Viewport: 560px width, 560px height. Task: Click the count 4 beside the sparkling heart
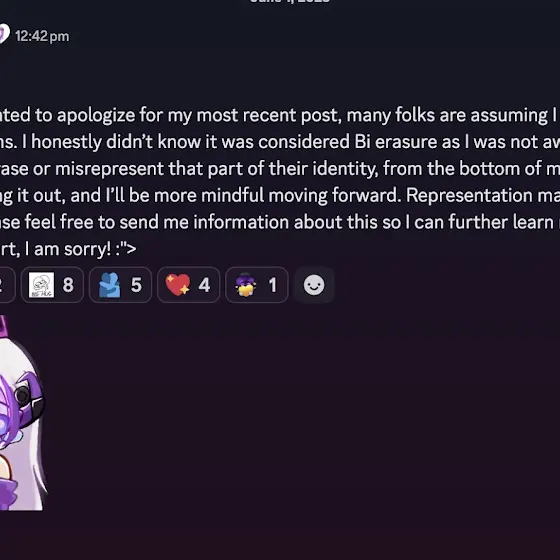(x=204, y=285)
